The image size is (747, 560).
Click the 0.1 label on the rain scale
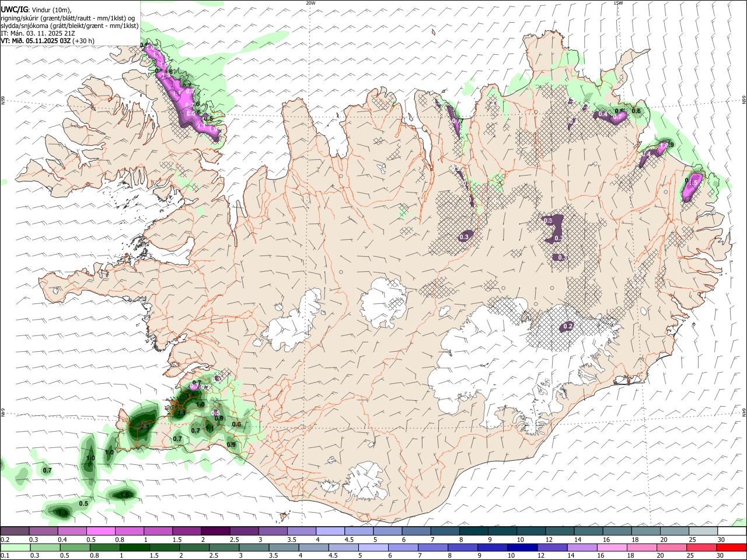(5, 556)
